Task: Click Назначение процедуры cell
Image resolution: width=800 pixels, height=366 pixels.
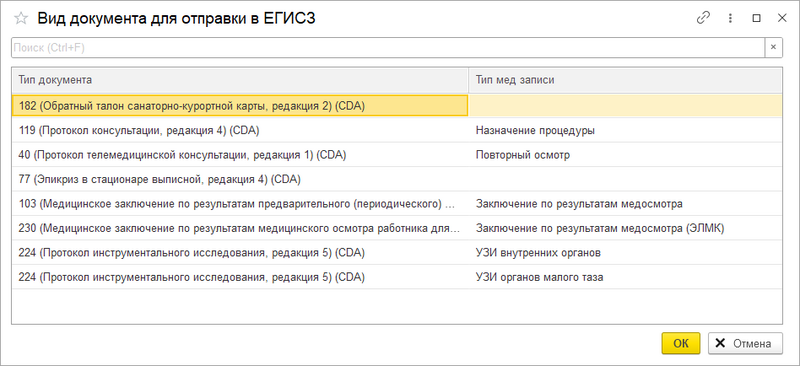Action: [x=625, y=130]
